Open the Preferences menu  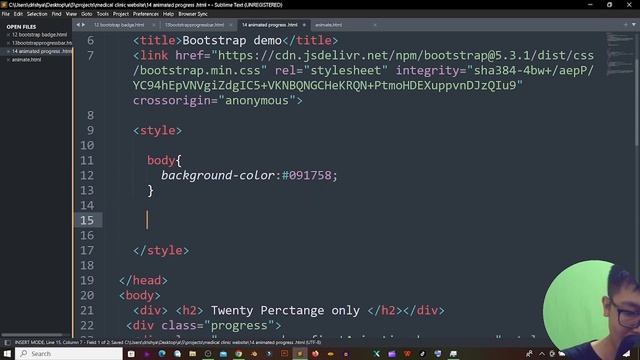tap(146, 14)
